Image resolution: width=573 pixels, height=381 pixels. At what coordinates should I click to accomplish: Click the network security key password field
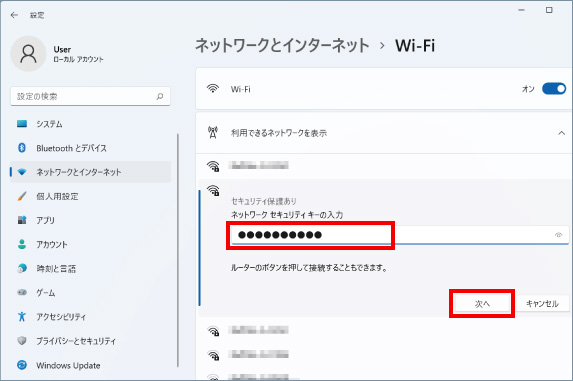[x=400, y=235]
